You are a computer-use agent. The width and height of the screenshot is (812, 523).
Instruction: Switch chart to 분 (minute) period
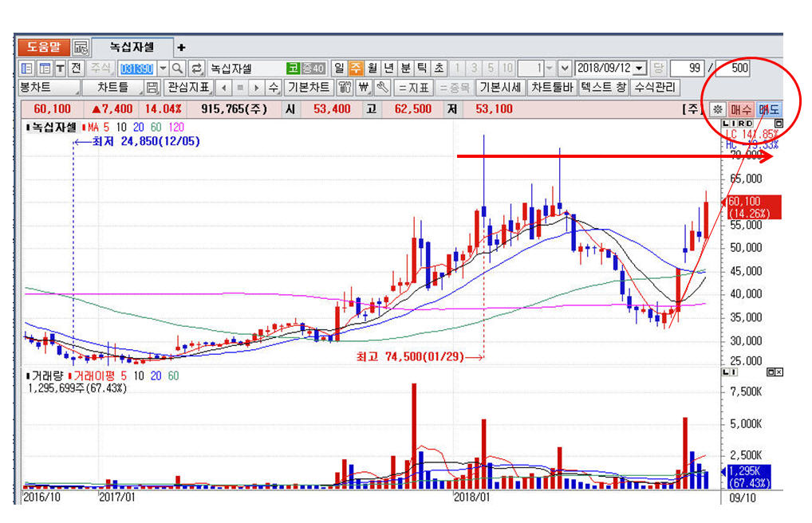[405, 69]
